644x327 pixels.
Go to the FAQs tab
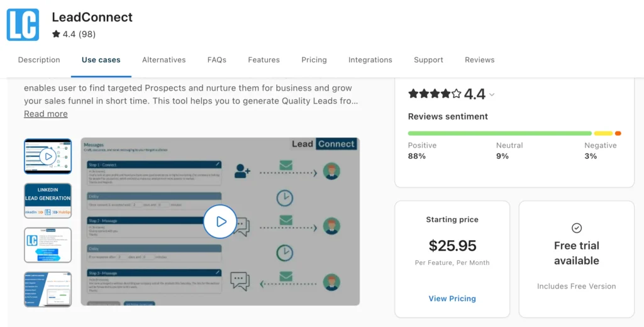217,60
